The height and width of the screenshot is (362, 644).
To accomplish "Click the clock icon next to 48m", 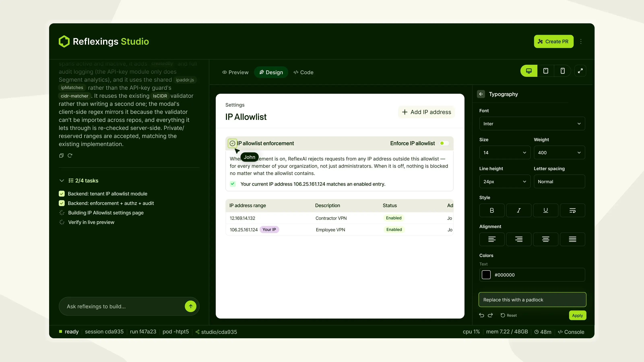I will [x=537, y=332].
